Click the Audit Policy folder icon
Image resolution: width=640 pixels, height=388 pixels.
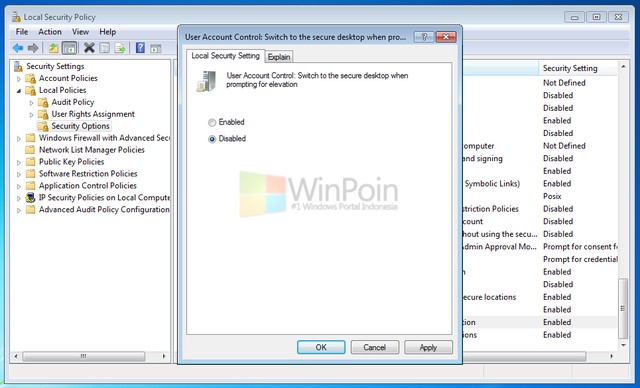(x=43, y=102)
